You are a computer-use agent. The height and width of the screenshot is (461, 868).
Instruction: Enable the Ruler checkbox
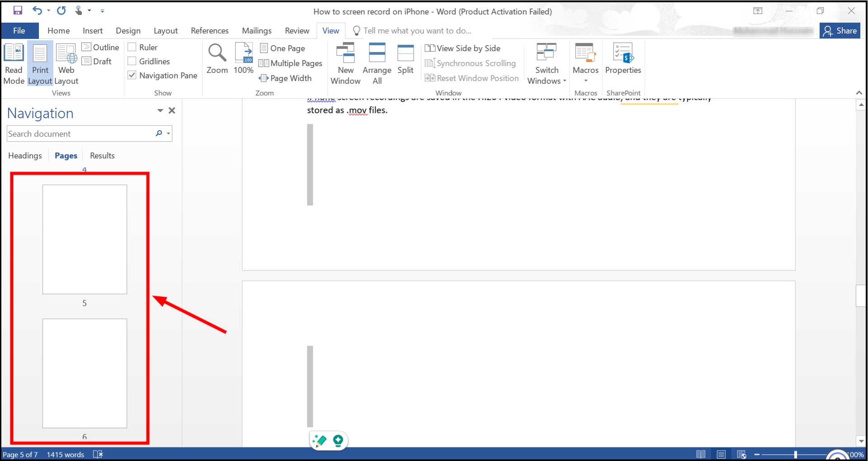132,47
